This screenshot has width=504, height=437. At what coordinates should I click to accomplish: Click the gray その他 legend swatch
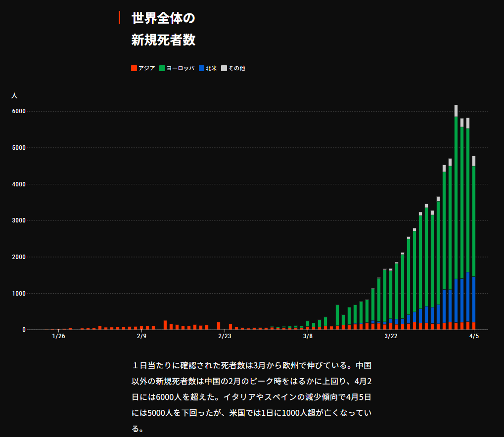click(224, 68)
